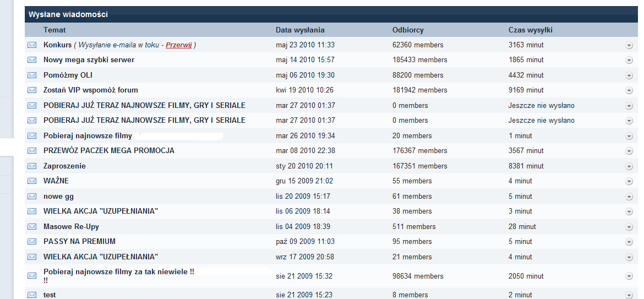The height and width of the screenshot is (299, 644).
Task: Click the 176367 members recipients cell
Action: [x=420, y=151]
